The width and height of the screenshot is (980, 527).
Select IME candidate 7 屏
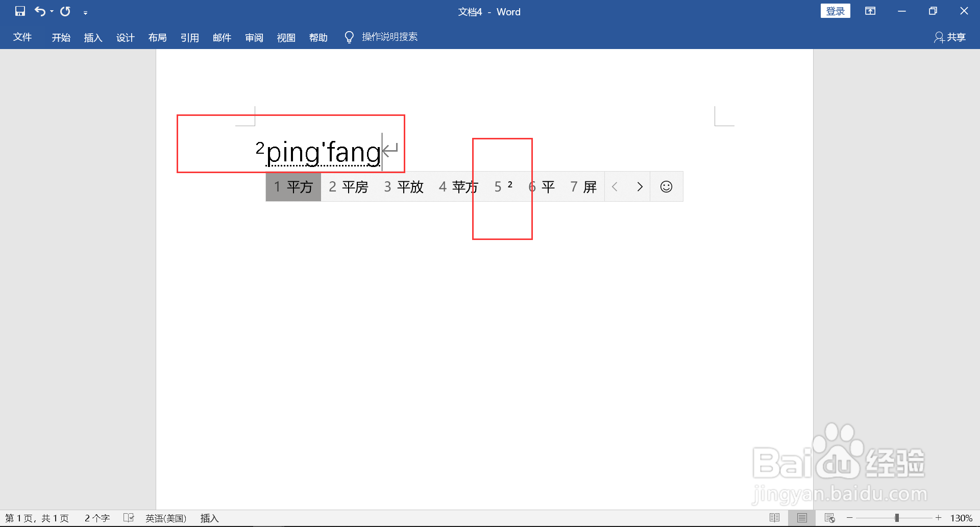tap(583, 187)
